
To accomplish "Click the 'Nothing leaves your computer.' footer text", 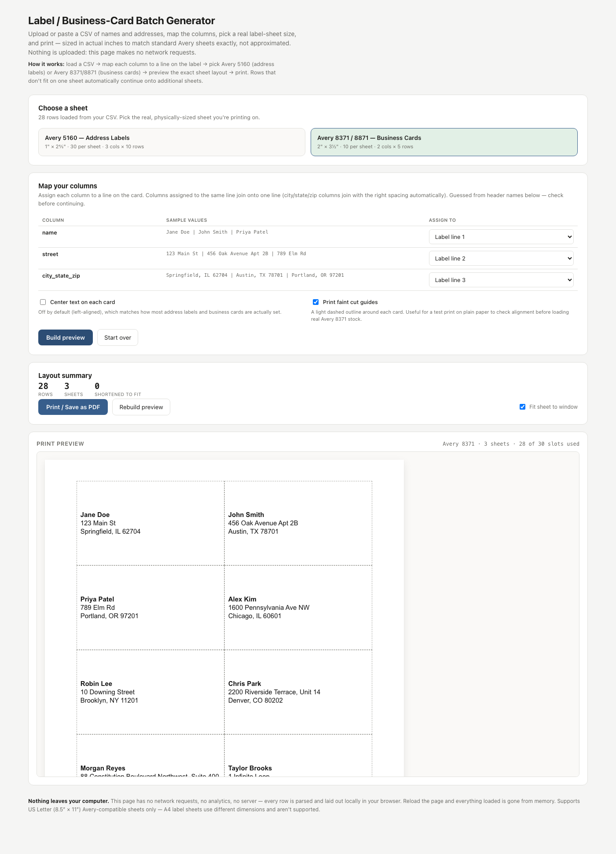I will (x=69, y=801).
